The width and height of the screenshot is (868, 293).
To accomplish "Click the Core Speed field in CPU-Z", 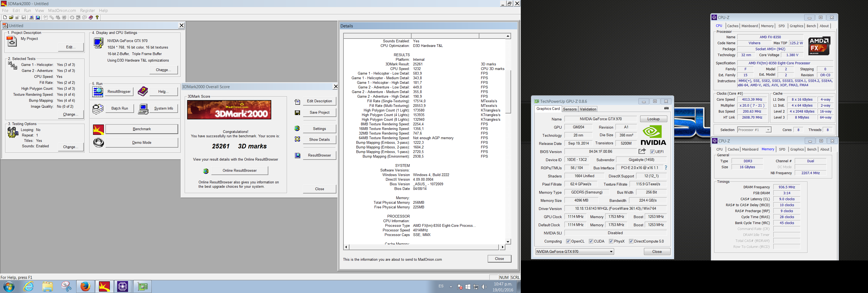I will click(x=752, y=100).
